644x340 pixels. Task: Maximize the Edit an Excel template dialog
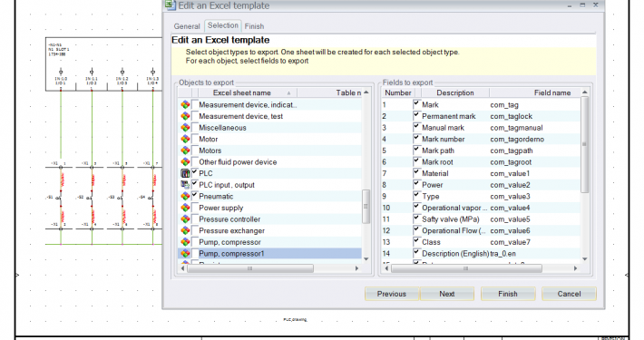tap(582, 5)
